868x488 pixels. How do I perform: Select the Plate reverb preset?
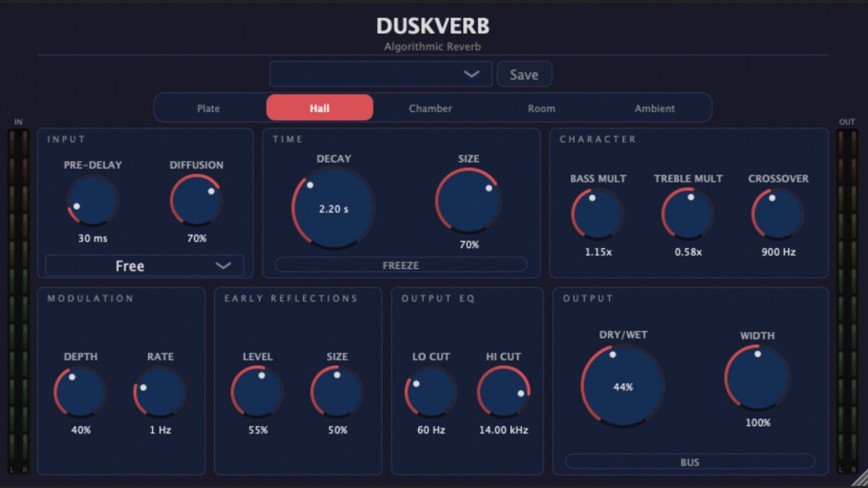208,108
